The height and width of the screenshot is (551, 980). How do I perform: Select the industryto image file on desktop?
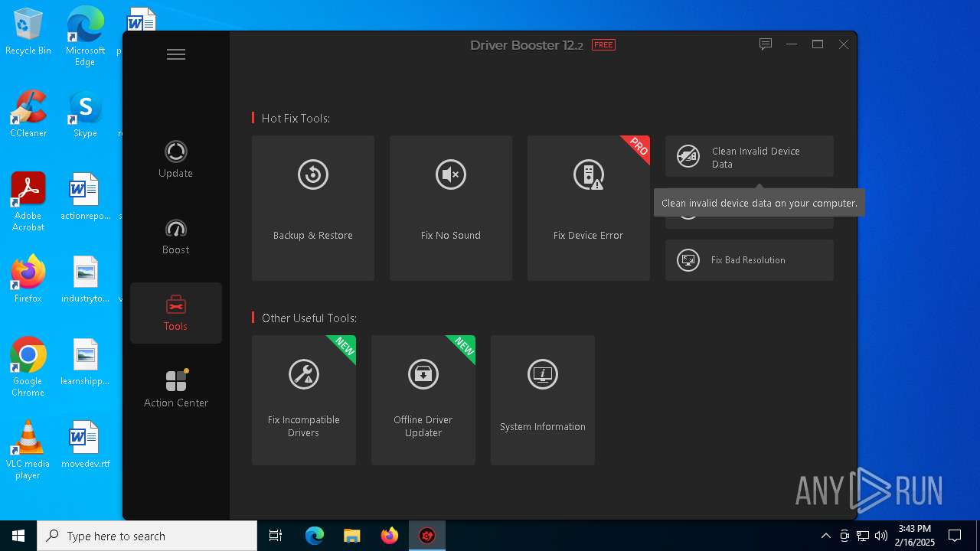[85, 279]
